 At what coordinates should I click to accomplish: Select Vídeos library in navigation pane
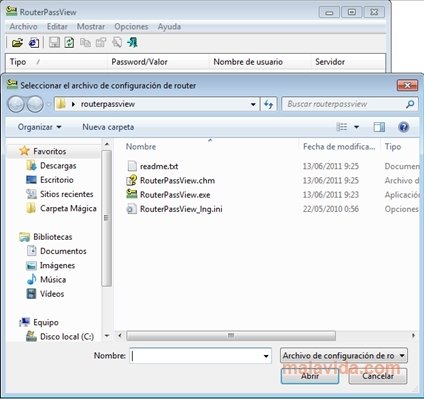pos(52,294)
